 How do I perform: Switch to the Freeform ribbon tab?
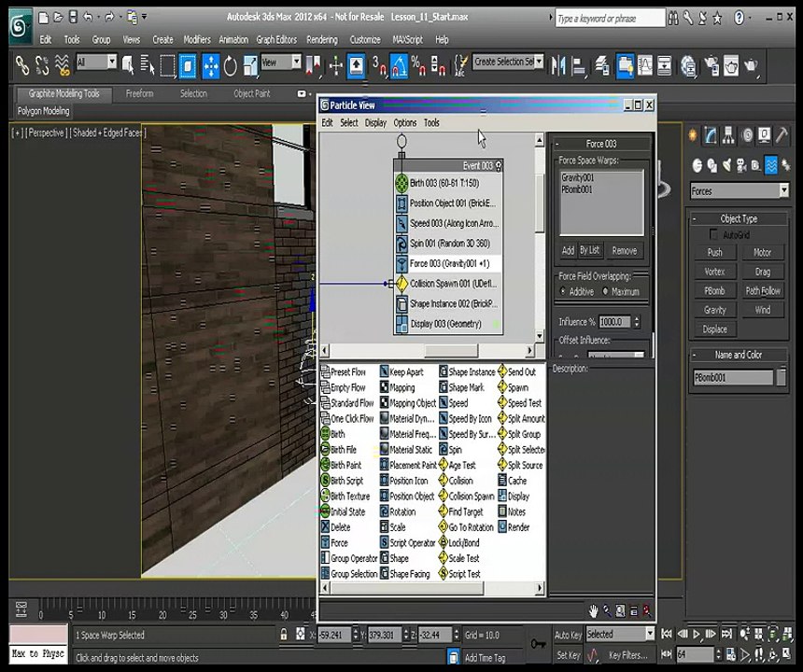(x=139, y=93)
